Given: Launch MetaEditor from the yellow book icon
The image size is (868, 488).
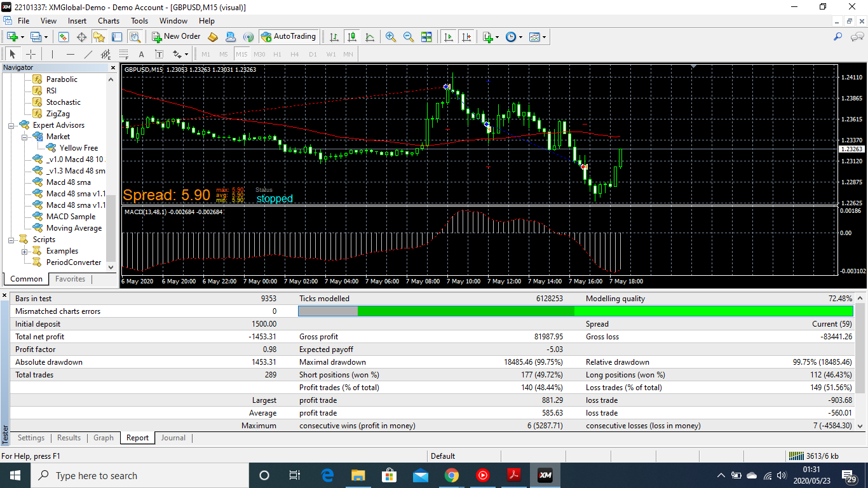Looking at the screenshot, I should coord(213,37).
